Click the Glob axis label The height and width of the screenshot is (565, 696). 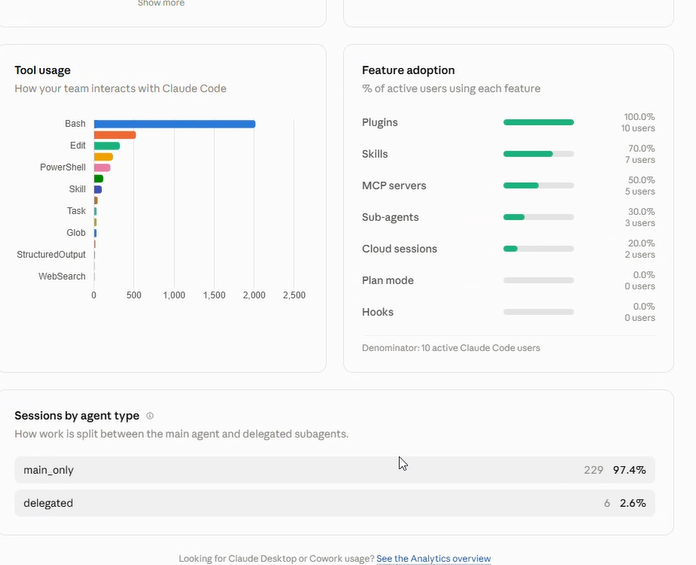coord(76,233)
